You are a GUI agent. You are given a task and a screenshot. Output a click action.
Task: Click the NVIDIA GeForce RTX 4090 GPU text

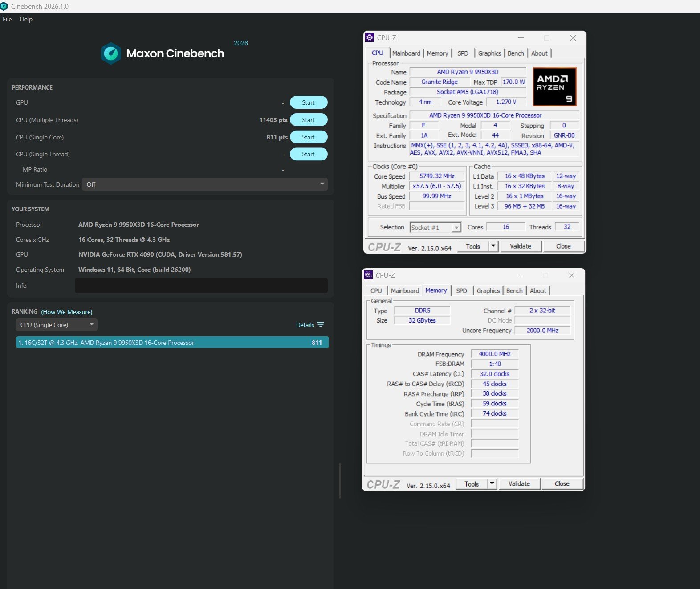coord(160,254)
